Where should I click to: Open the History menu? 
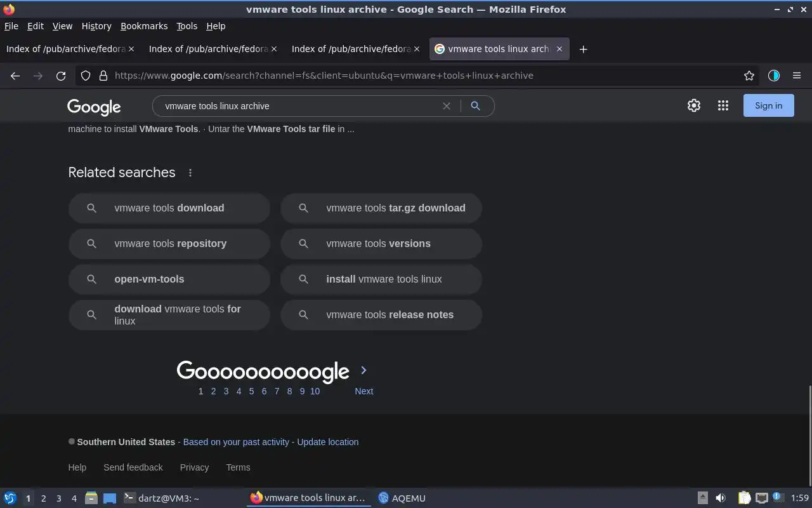96,26
